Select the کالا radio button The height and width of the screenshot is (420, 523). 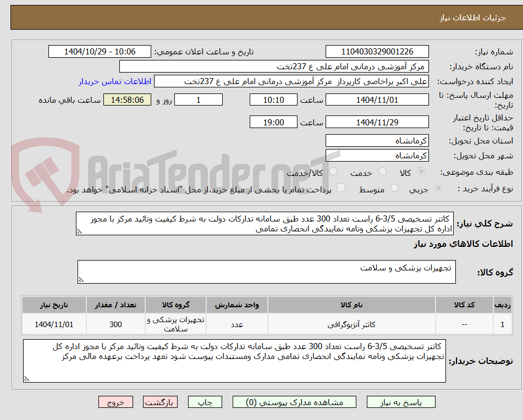421,172
